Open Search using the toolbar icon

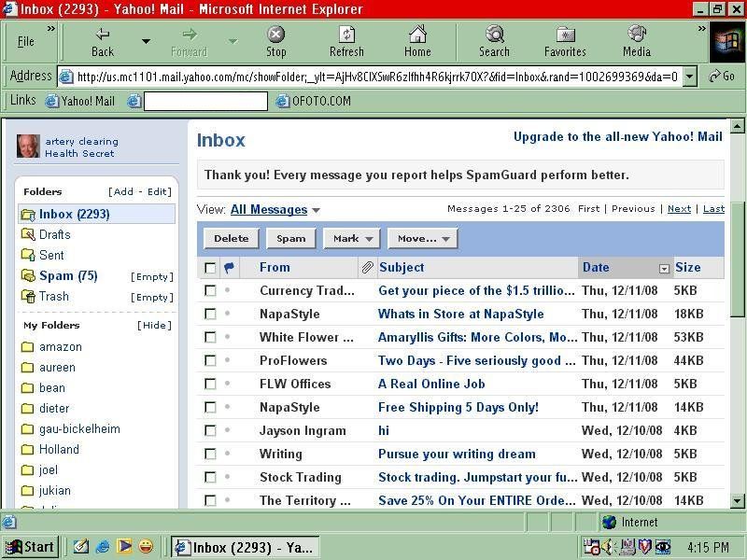click(494, 39)
